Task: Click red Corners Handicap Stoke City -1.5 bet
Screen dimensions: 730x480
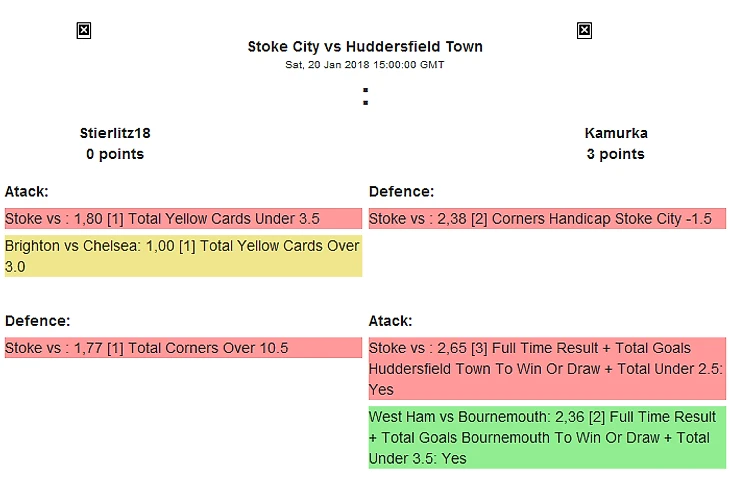Action: coord(547,219)
